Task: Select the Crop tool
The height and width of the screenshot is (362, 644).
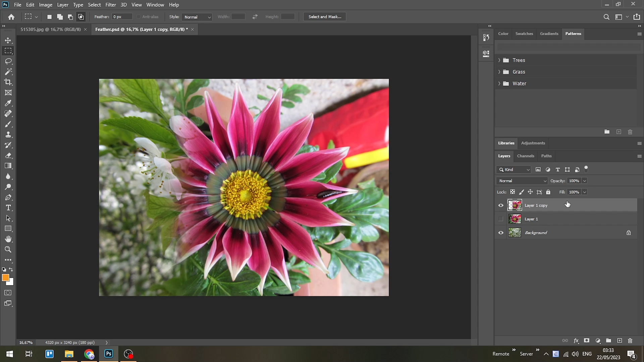Action: (x=8, y=82)
